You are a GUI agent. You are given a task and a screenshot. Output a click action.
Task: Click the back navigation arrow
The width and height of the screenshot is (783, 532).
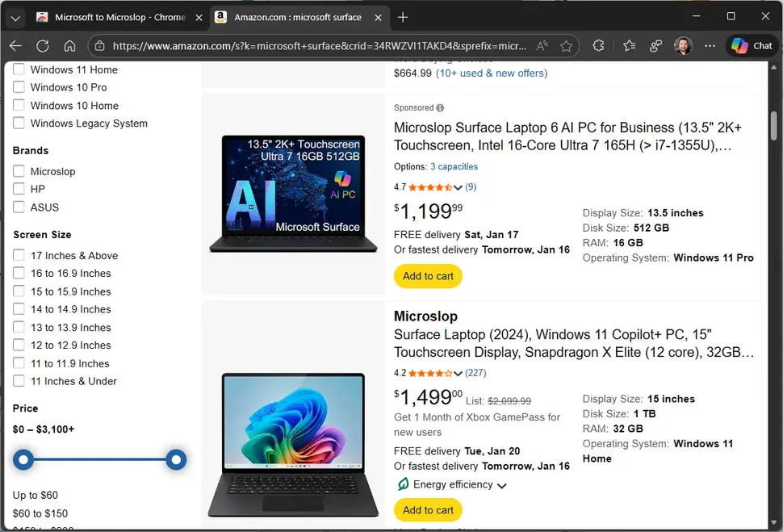click(x=15, y=46)
